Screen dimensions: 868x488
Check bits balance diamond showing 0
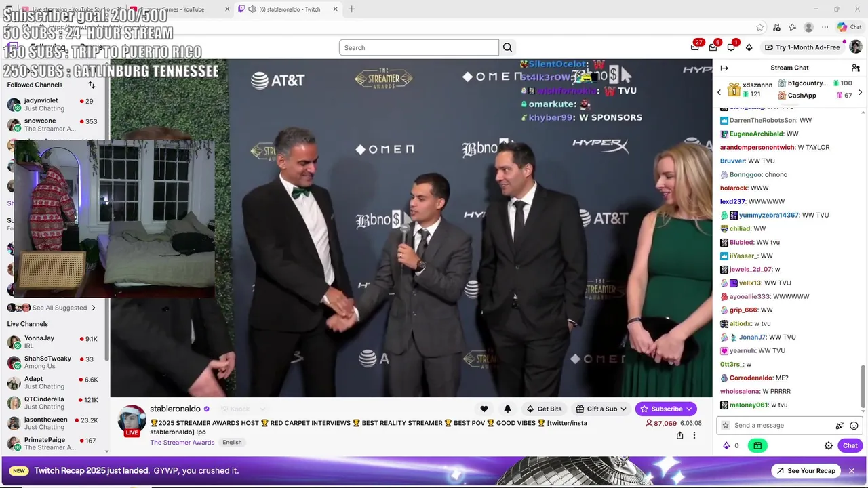pyautogui.click(x=731, y=445)
